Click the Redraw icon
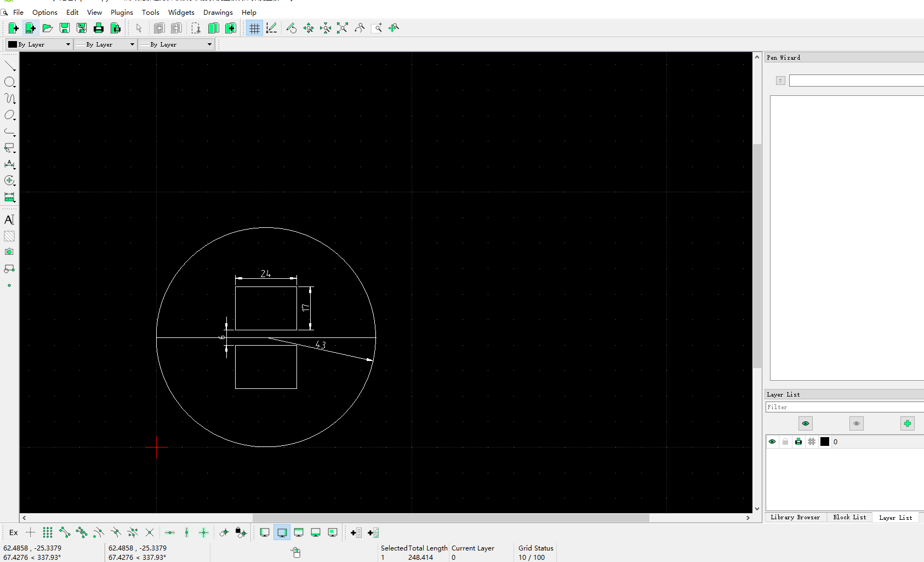Image resolution: width=924 pixels, height=562 pixels. pyautogui.click(x=291, y=28)
